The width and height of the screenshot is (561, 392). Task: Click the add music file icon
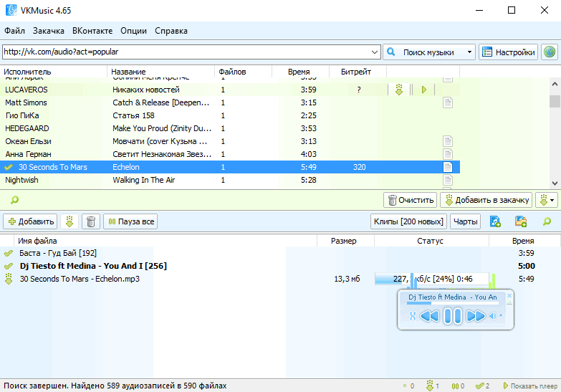pos(495,221)
